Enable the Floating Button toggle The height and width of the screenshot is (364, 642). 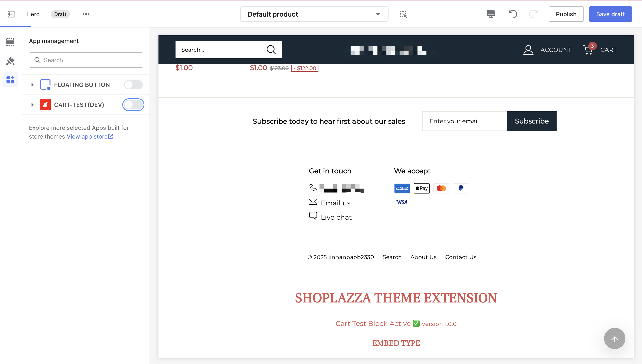click(x=133, y=85)
